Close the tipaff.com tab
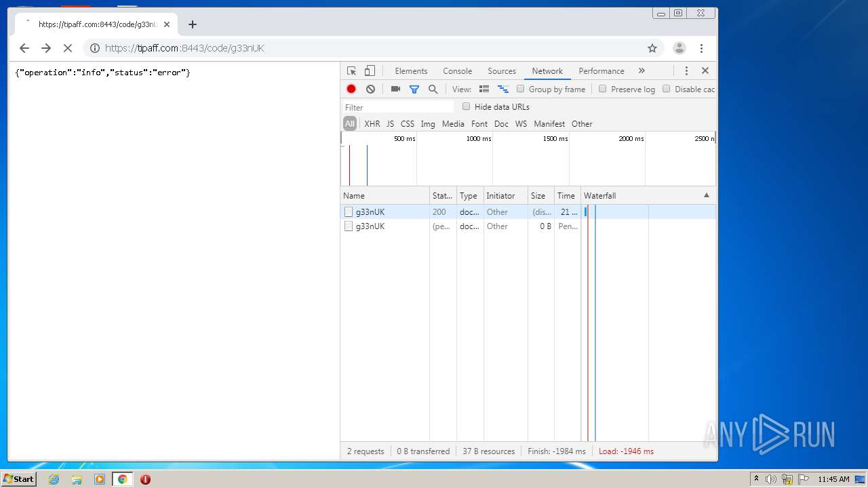 167,24
